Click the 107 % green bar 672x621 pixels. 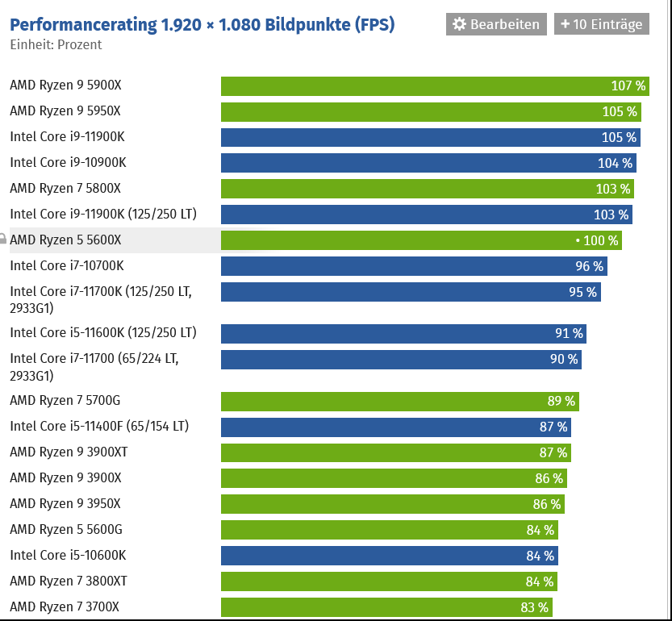[x=435, y=86]
